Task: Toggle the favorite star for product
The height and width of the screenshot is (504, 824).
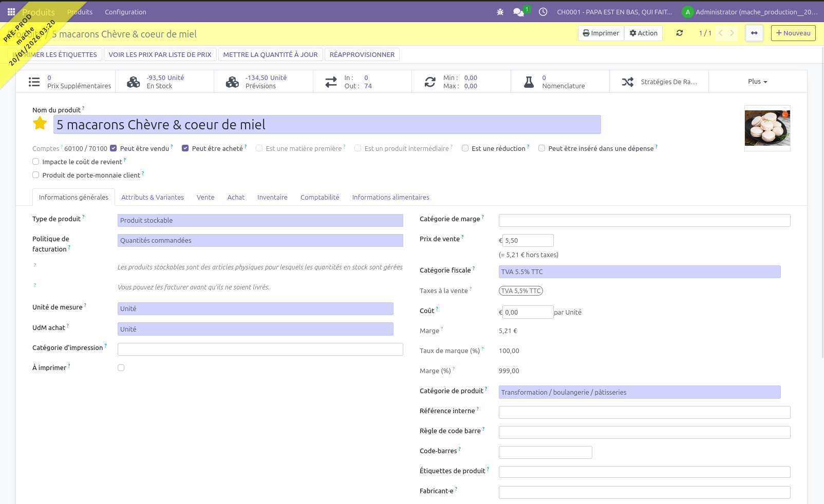Action: [40, 124]
